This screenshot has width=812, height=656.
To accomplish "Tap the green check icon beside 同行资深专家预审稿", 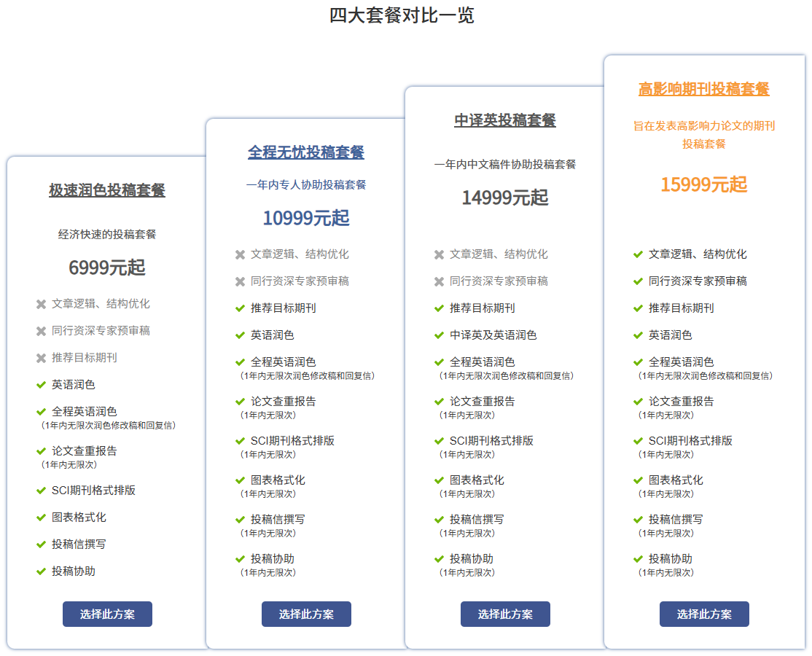I will point(638,281).
